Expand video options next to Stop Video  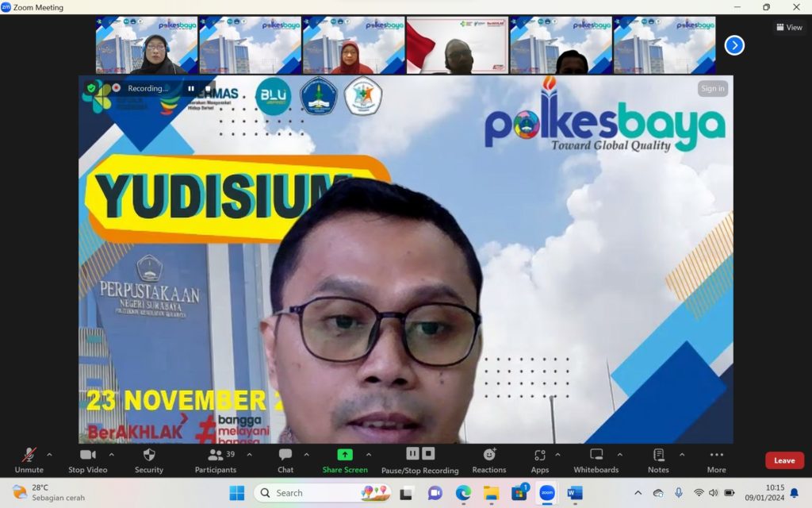(x=111, y=455)
